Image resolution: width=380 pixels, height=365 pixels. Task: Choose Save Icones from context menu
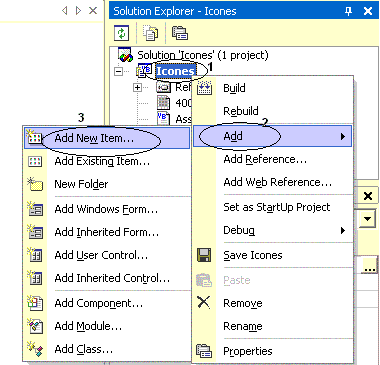click(272, 255)
